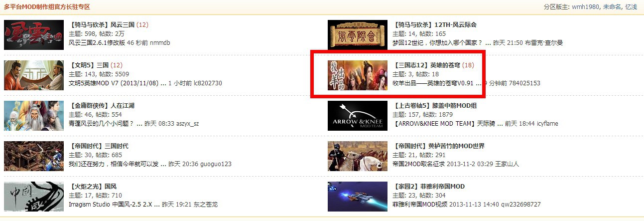Click the Arrow & Knee MOD Team logo
The image size is (644, 221).
(358, 116)
